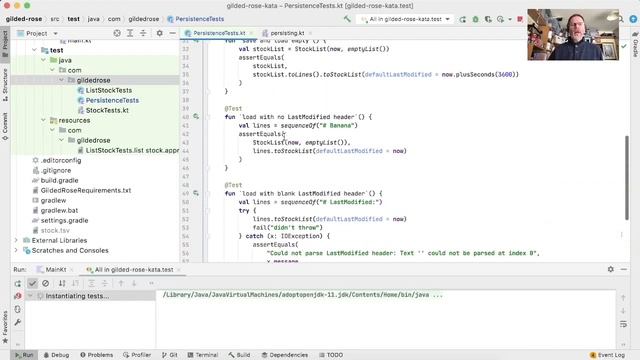Close the persisting.kt tab
This screenshot has width=640, height=360.
tap(310, 33)
